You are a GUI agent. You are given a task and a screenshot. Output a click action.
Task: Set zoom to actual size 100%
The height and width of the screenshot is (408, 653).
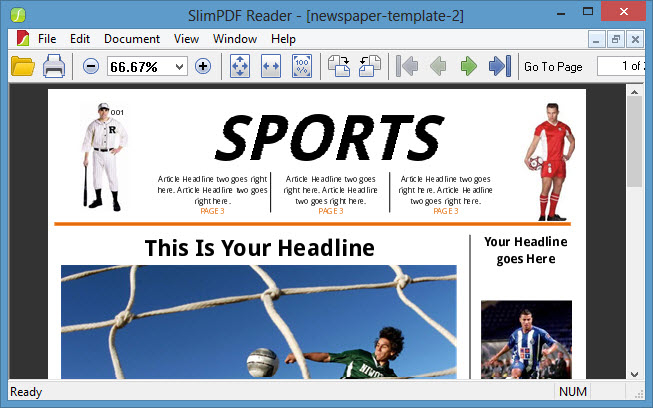tap(301, 66)
